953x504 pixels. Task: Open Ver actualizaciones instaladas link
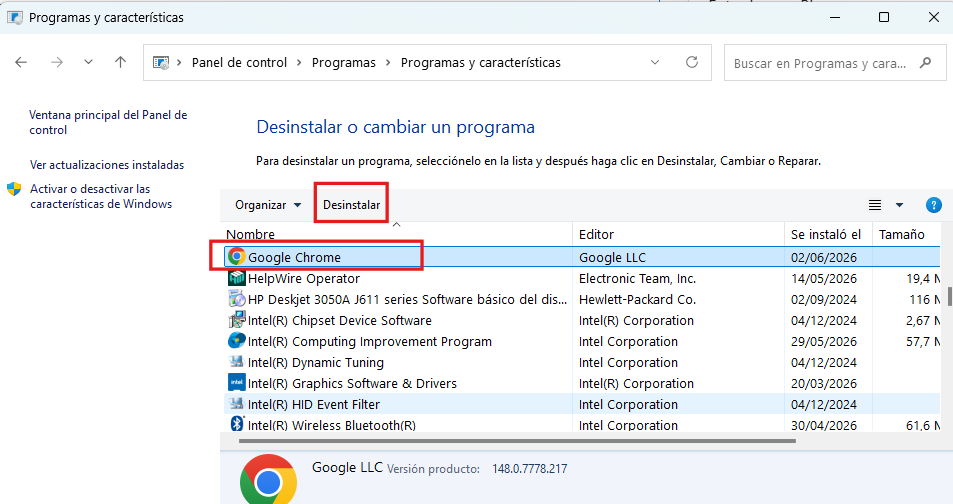coord(107,165)
